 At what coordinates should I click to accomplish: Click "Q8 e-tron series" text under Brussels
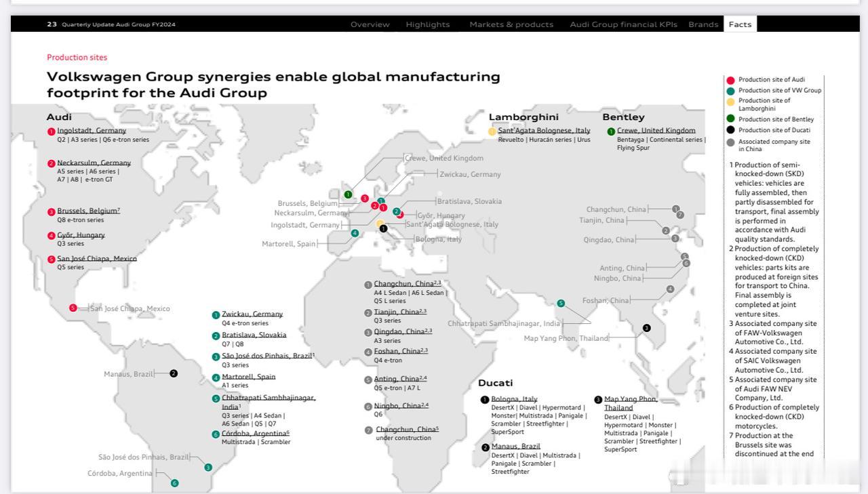click(x=81, y=220)
